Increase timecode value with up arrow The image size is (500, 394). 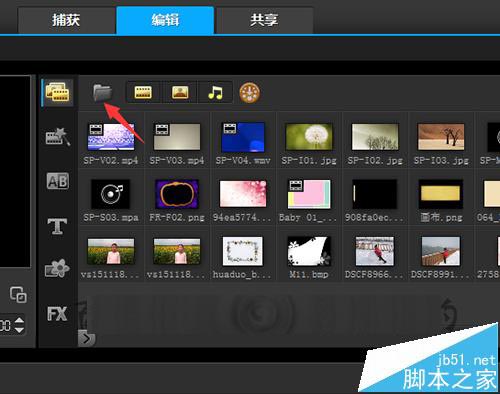point(19,320)
